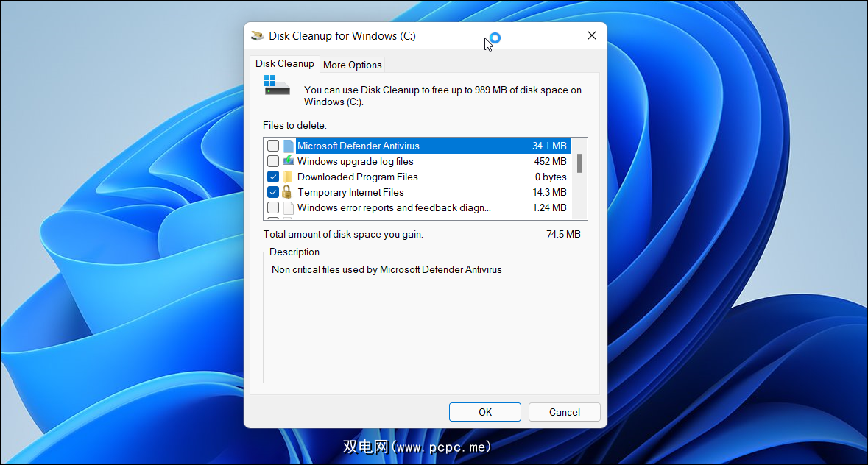Select the Downloaded Program Files row

[417, 177]
